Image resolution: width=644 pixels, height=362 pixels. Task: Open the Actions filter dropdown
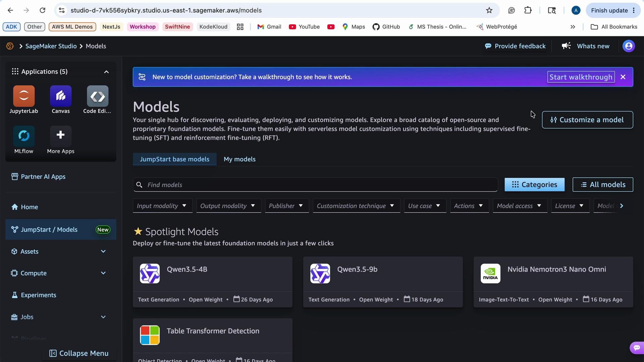click(x=469, y=206)
